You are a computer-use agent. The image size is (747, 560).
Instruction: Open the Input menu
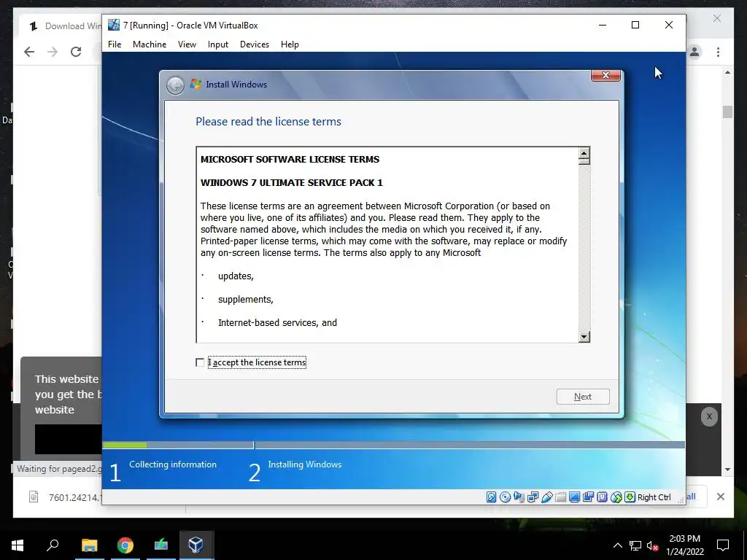[x=217, y=44]
